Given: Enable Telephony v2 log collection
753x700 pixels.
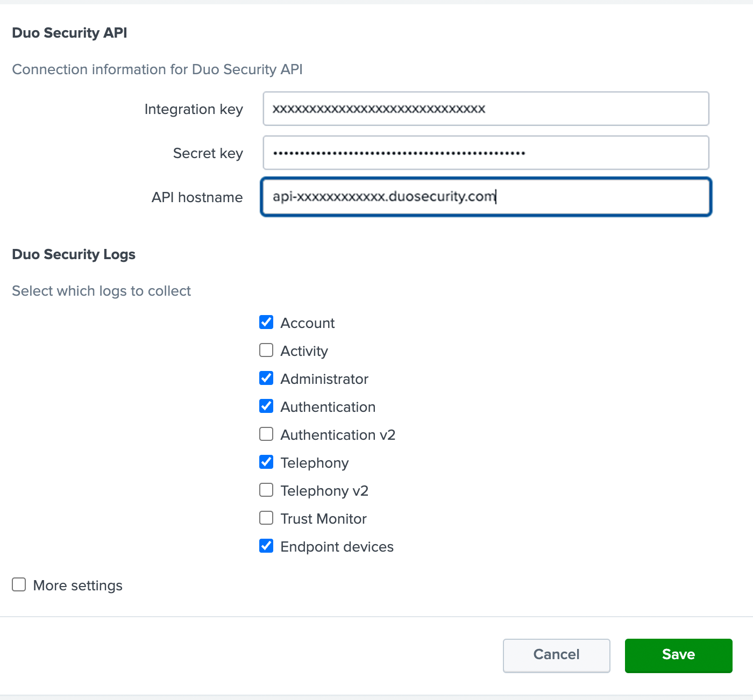Looking at the screenshot, I should (266, 490).
